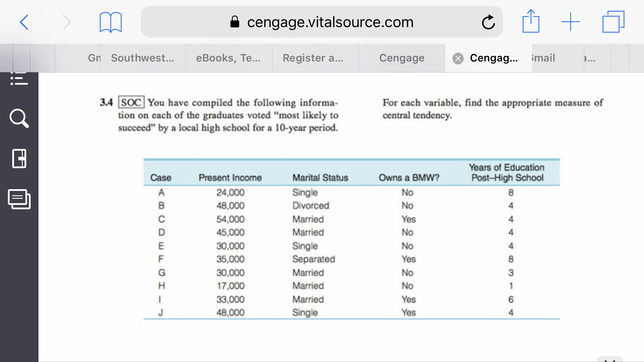Open the table of contents list icon
Image resolution: width=644 pixels, height=362 pixels.
click(x=19, y=78)
